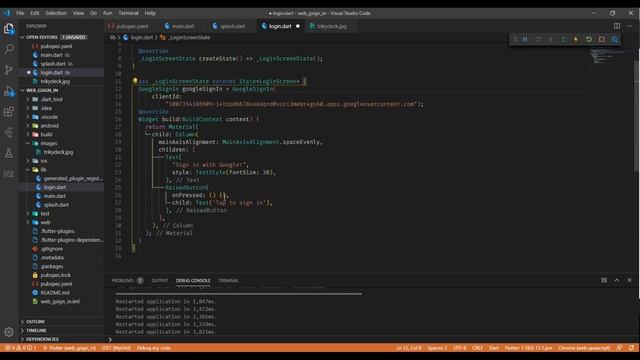This screenshot has height=360, width=640.
Task: Click the Dart language mode in status bar
Action: coord(494,348)
